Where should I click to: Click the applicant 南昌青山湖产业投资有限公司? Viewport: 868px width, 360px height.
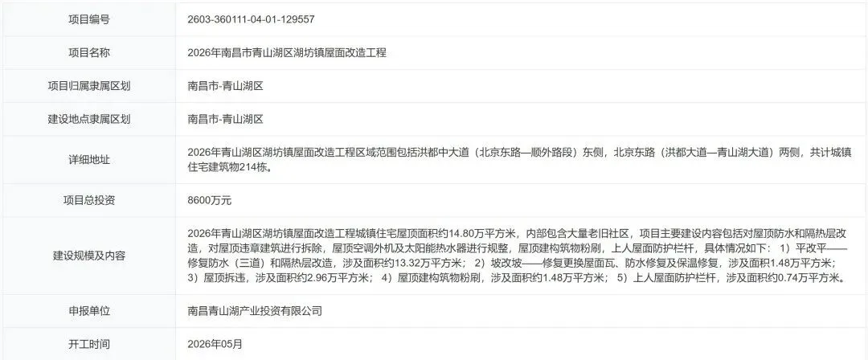click(255, 311)
